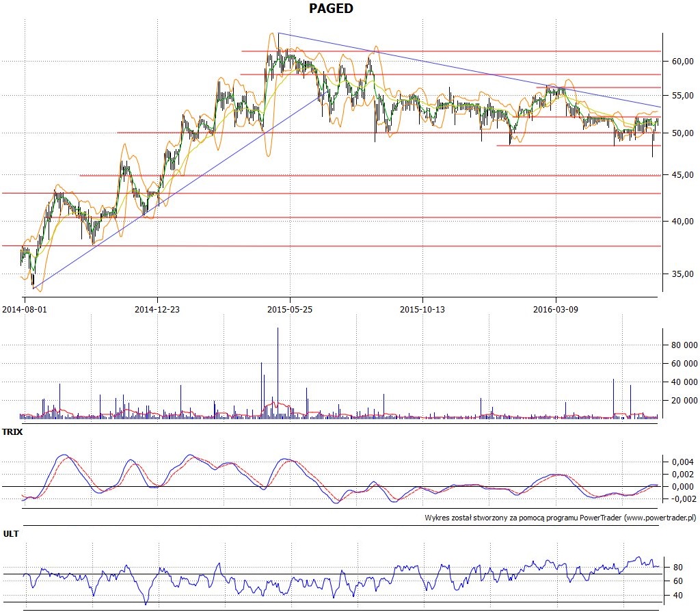
Task: Click the 2016-03-09 date label
Action: [x=555, y=309]
